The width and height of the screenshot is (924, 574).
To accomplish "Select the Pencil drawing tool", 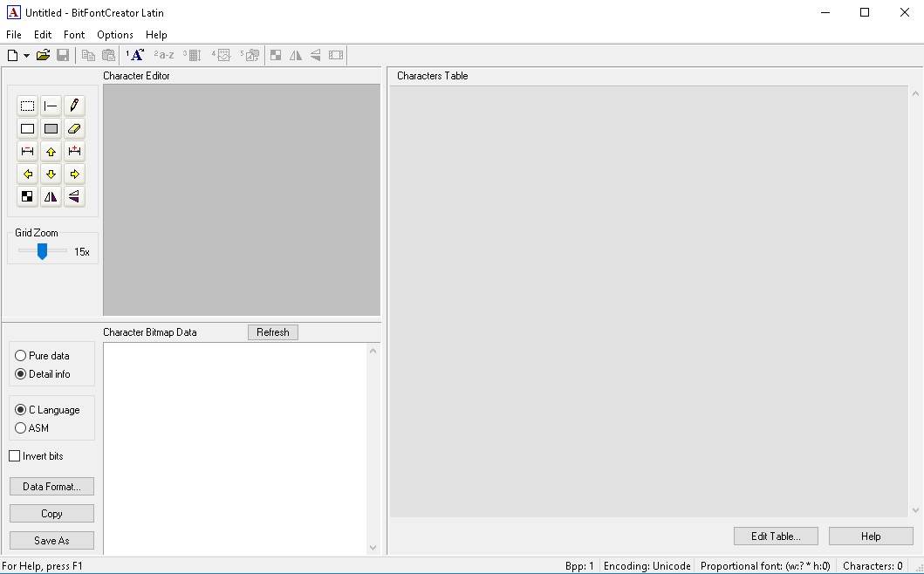I will click(x=74, y=106).
